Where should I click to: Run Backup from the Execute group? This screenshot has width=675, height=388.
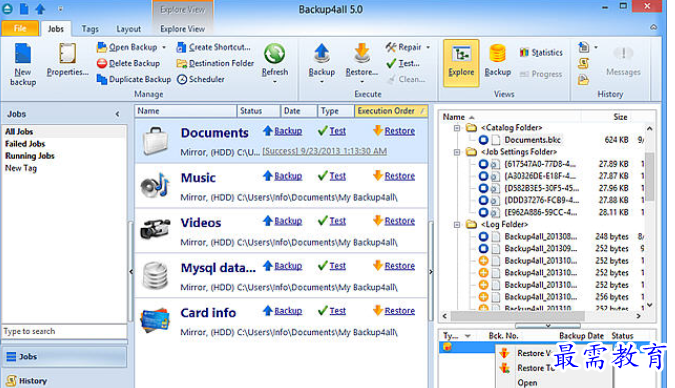pos(321,60)
